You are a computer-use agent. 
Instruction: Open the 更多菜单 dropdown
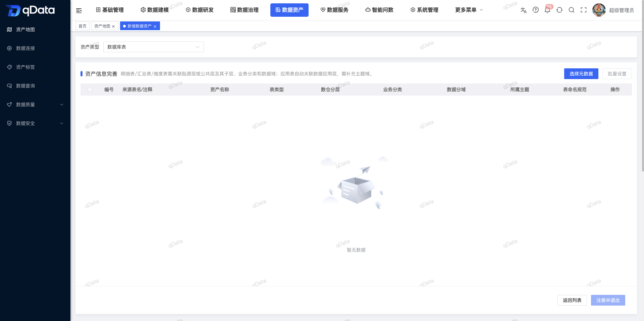point(469,10)
